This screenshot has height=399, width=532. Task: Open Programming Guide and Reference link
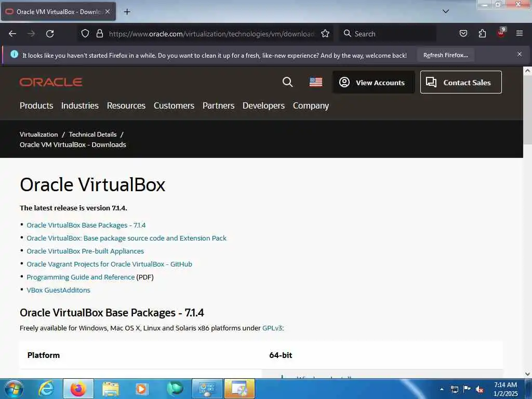click(x=81, y=277)
